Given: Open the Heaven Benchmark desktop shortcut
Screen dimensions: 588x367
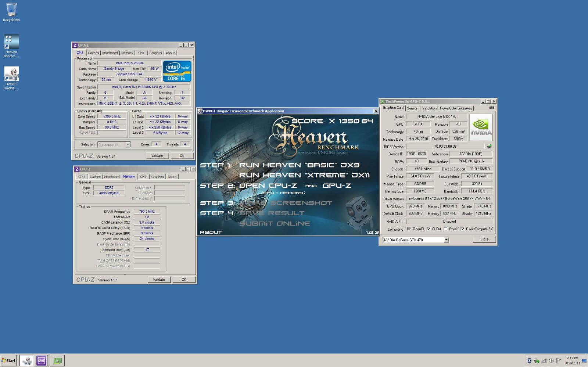Looking at the screenshot, I should coord(11,46).
